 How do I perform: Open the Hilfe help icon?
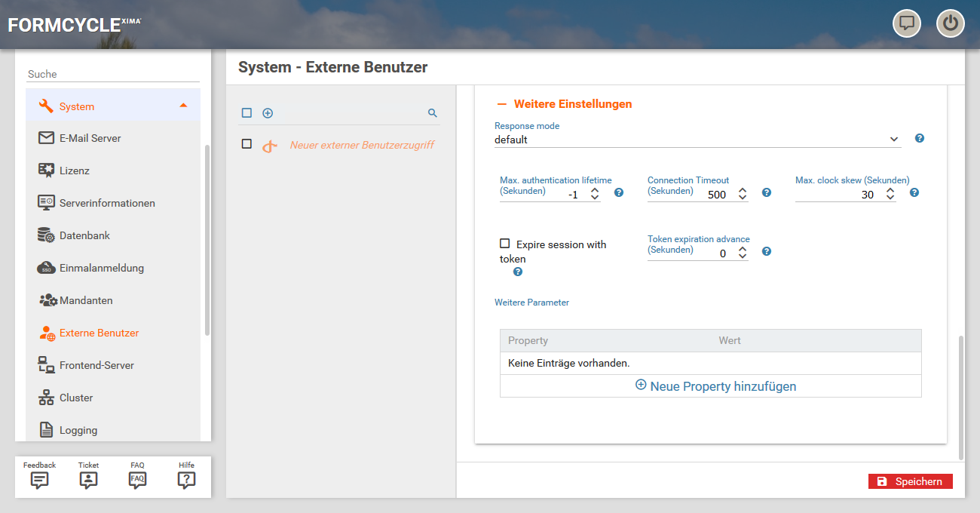coord(186,480)
